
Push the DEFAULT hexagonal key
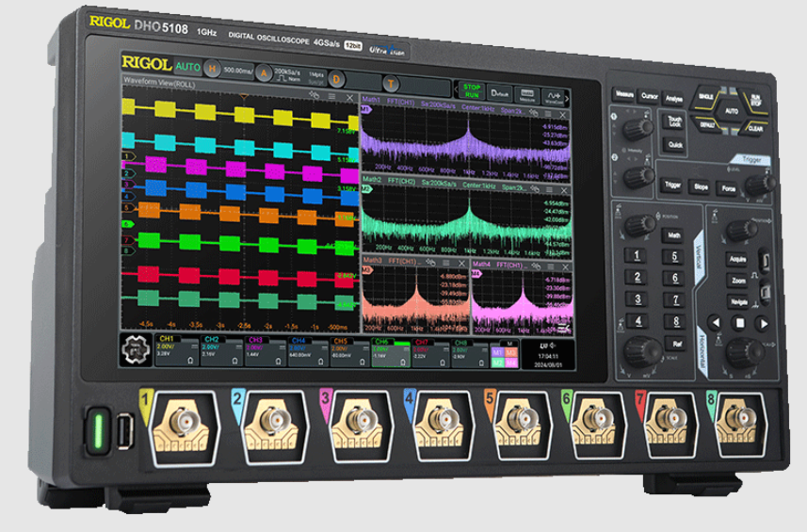tap(708, 124)
